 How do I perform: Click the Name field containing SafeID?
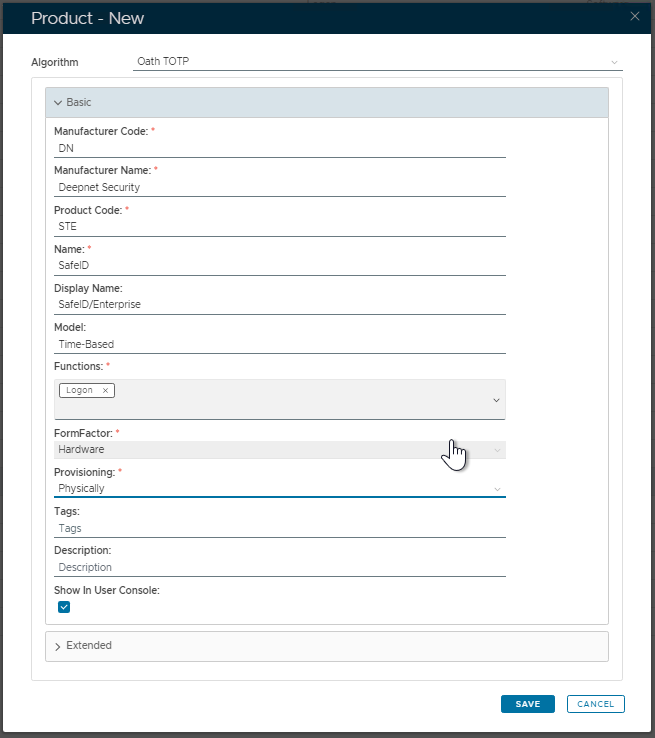[x=280, y=265]
